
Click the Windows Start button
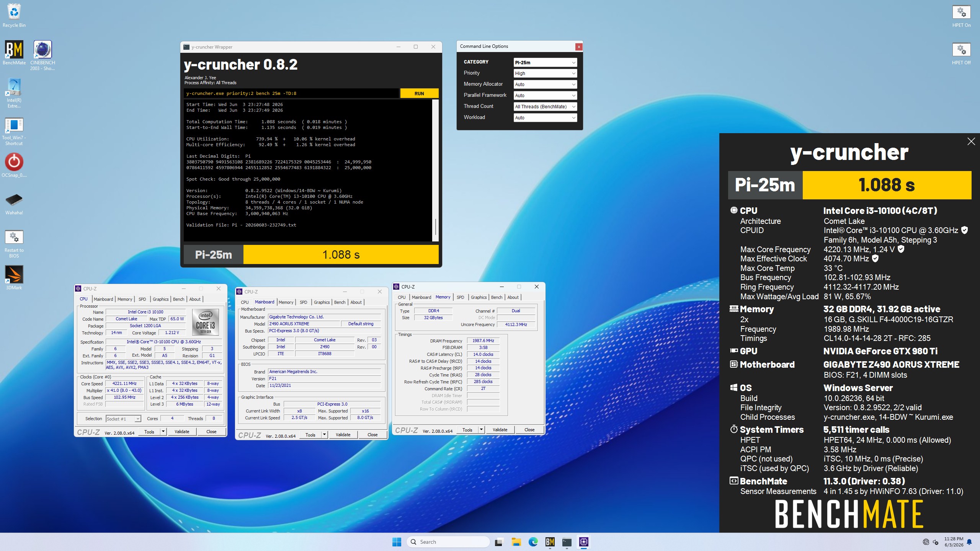(397, 542)
